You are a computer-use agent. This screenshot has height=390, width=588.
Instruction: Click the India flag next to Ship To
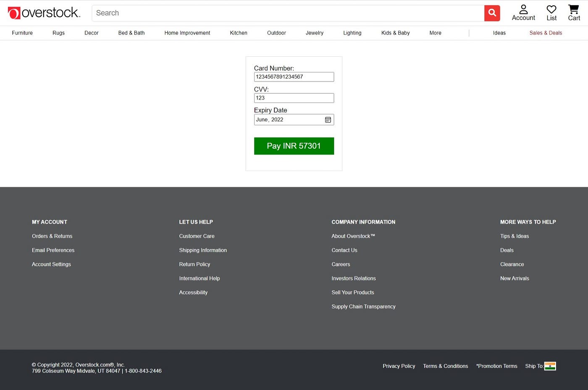point(551,366)
